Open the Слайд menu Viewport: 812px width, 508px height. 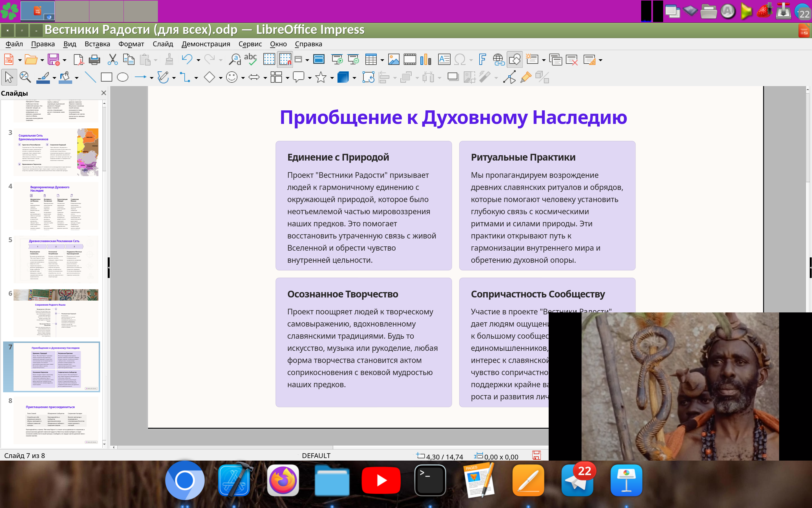click(x=163, y=44)
